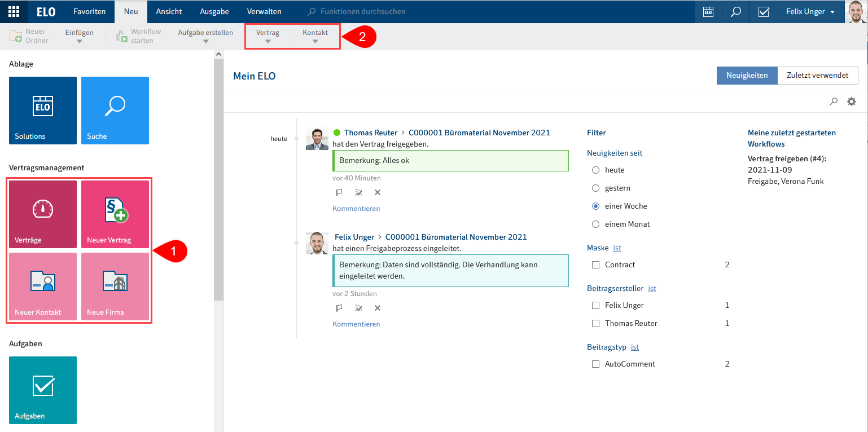The image size is (868, 432).
Task: Click Kommentieren under Felix Unger's post
Action: 356,324
